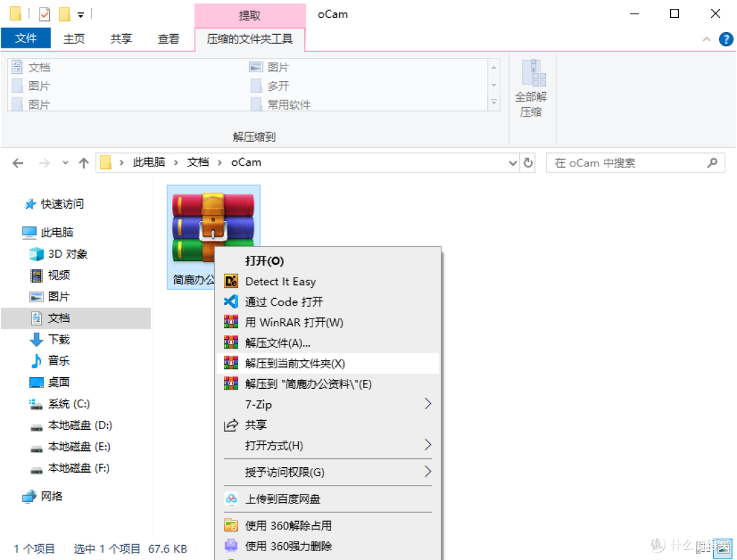Open the quick access toolbar customize dropdown

81,15
